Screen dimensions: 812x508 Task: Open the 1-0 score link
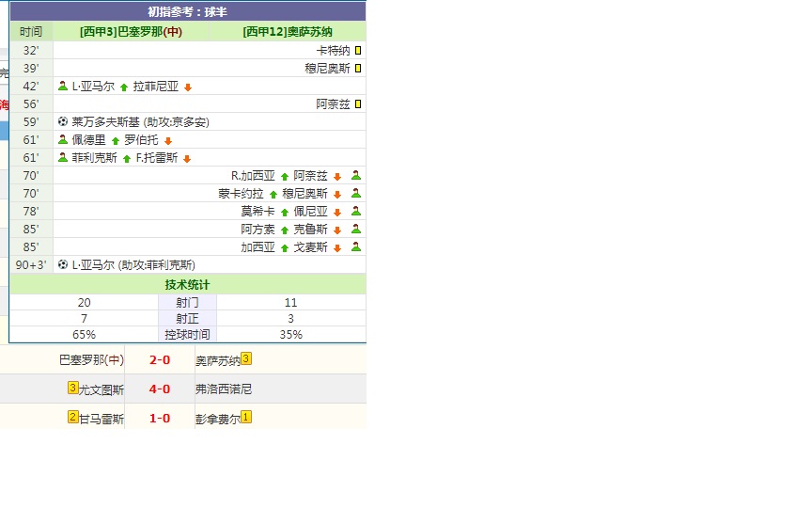click(x=160, y=419)
